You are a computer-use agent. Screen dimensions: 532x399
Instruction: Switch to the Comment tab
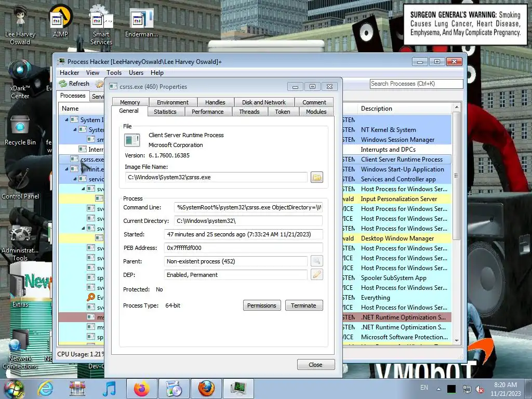click(314, 102)
